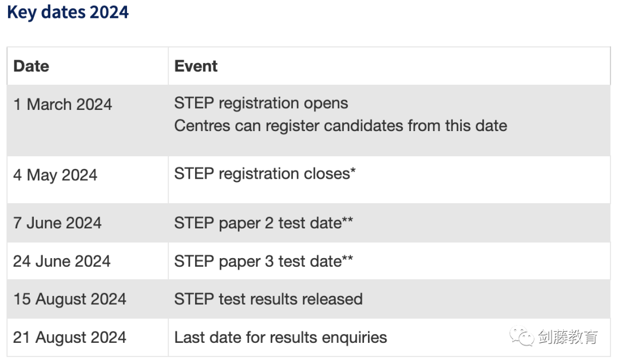Click the asterisk after registration closes
The image size is (618, 364).
coord(353,171)
